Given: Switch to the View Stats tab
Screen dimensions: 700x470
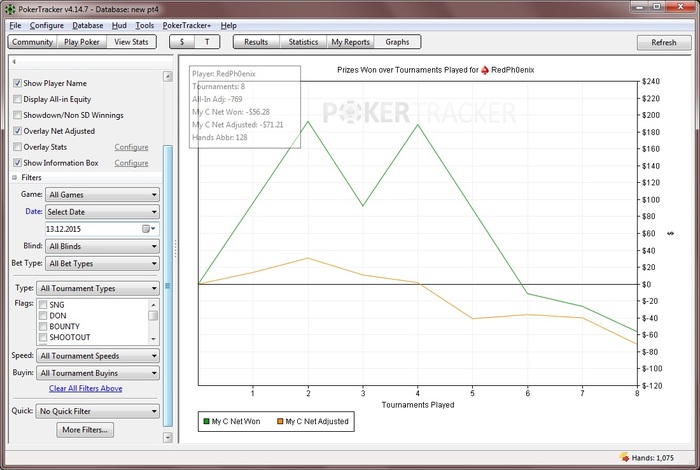Looking at the screenshot, I should pos(131,42).
